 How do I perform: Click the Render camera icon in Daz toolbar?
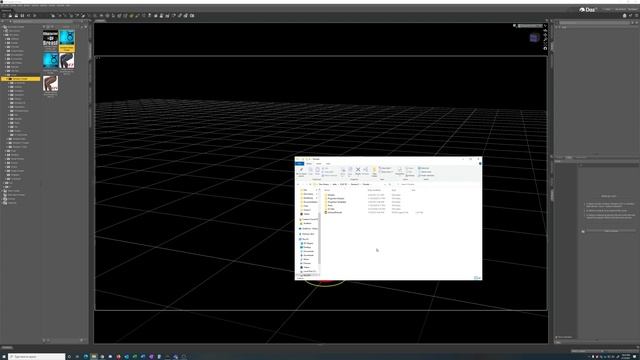tap(192, 16)
